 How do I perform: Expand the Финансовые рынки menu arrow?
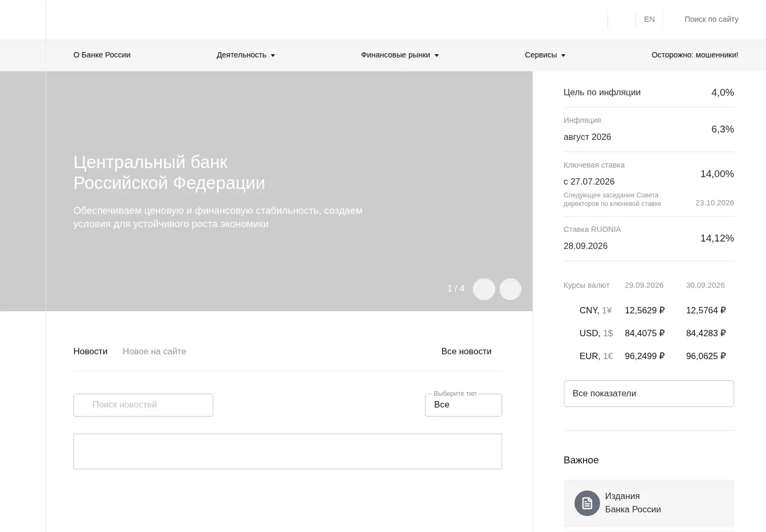point(437,55)
